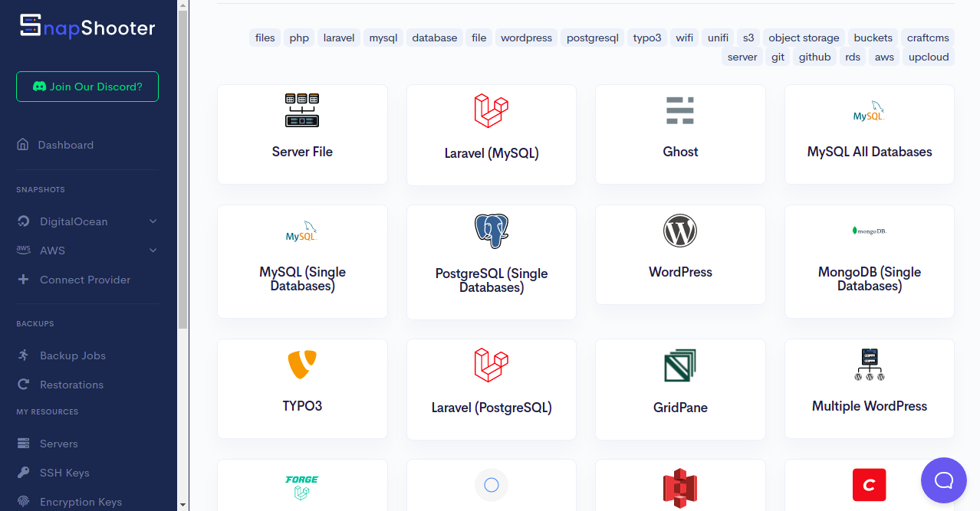Select the unifi tag
Screen dimensions: 980x511
(719, 38)
